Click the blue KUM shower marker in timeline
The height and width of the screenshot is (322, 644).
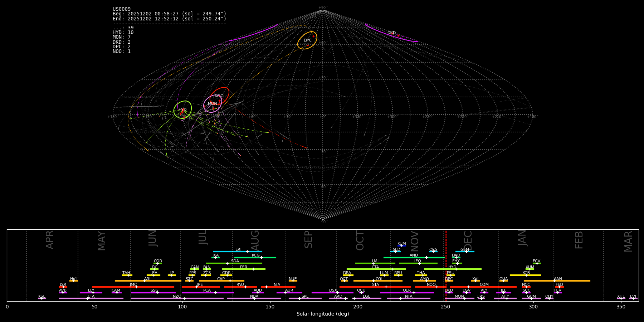click(402, 246)
